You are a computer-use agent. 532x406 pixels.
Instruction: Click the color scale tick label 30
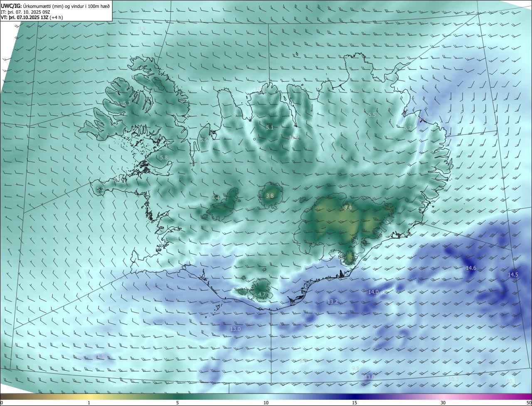(443, 403)
